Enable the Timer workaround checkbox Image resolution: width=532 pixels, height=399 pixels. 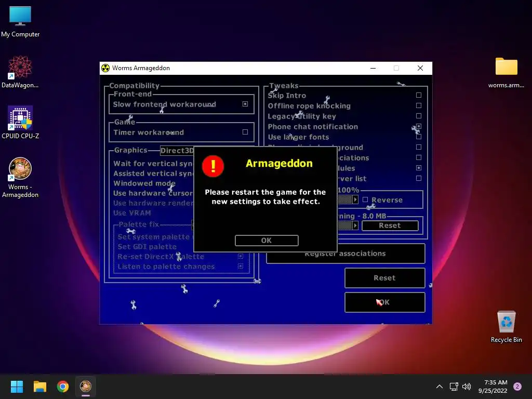point(245,132)
